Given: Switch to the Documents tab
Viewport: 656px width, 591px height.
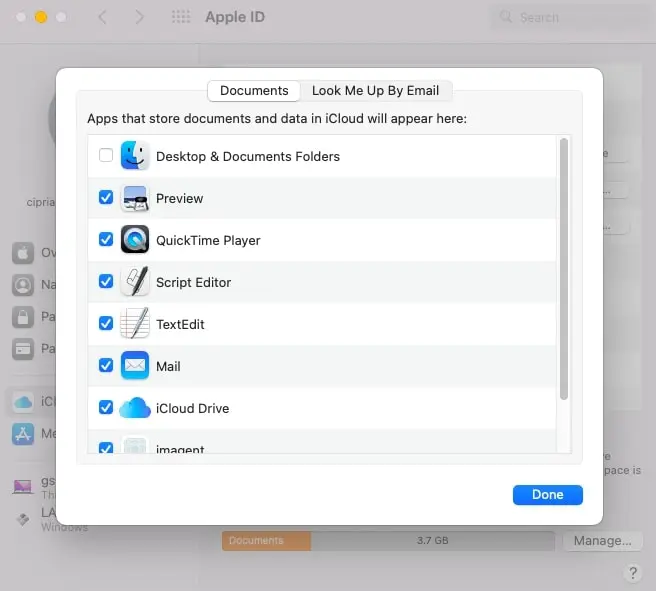Looking at the screenshot, I should [254, 91].
